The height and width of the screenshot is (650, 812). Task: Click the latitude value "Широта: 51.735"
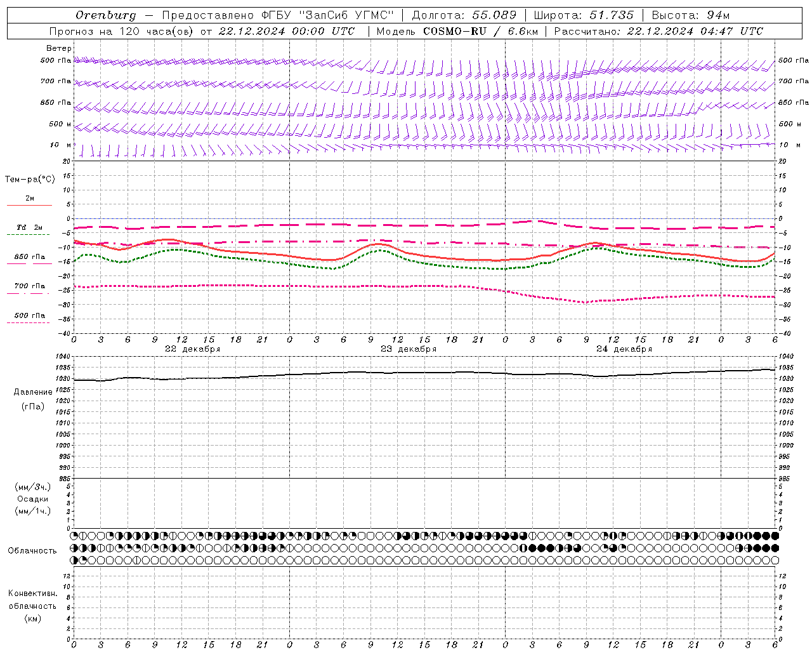coord(584,15)
